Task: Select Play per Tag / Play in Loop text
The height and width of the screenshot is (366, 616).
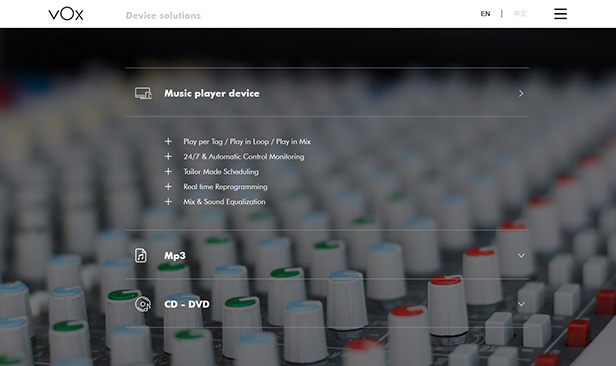Action: (247, 141)
